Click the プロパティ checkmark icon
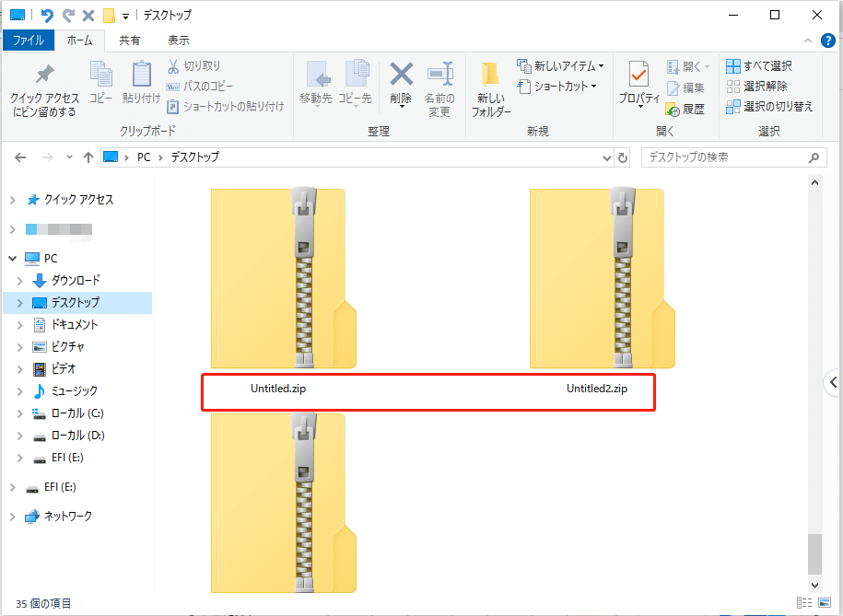 (638, 75)
